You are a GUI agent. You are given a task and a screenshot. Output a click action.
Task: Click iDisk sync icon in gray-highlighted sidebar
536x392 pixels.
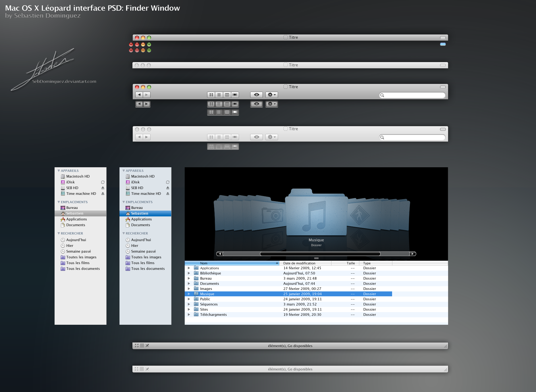click(x=103, y=182)
